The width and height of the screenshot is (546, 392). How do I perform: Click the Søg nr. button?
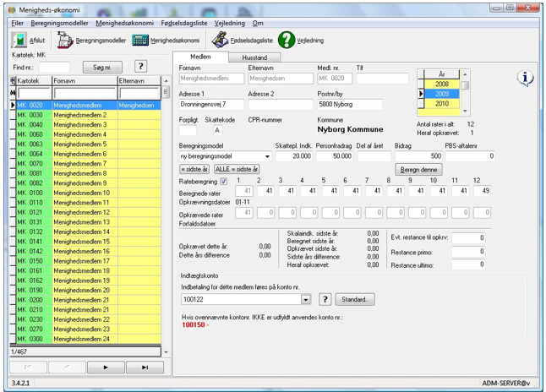pyautogui.click(x=102, y=68)
